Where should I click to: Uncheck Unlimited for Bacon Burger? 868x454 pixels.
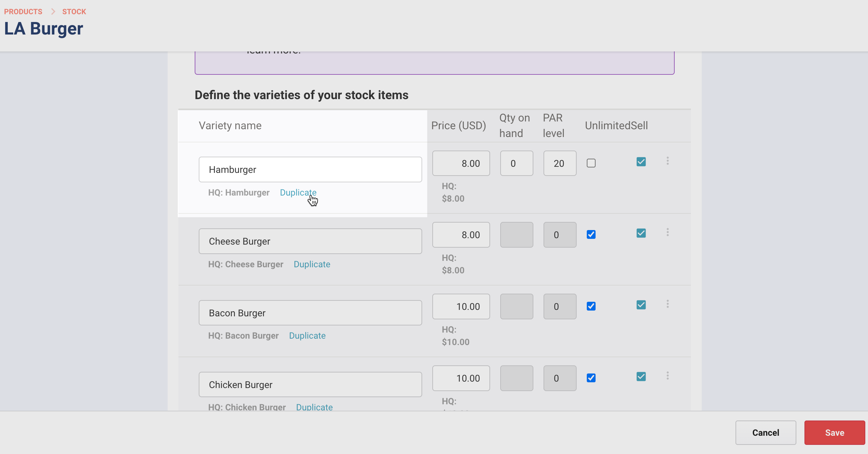click(x=591, y=306)
